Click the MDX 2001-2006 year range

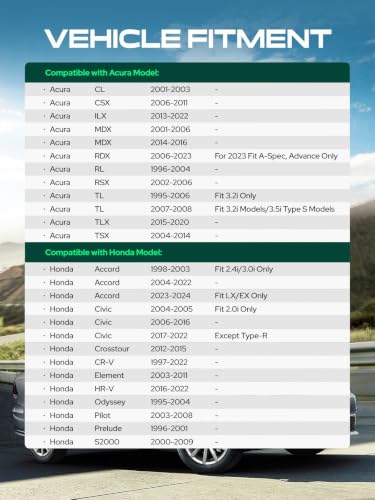click(170, 129)
